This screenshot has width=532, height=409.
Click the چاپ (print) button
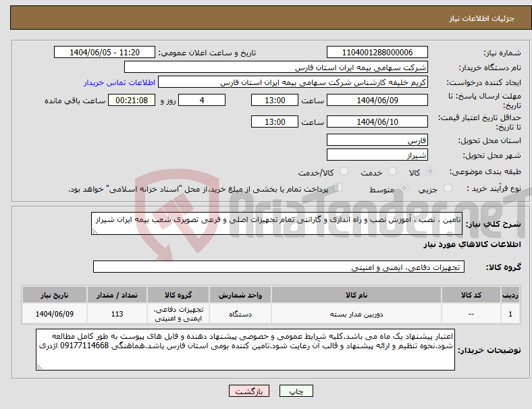tap(296, 391)
